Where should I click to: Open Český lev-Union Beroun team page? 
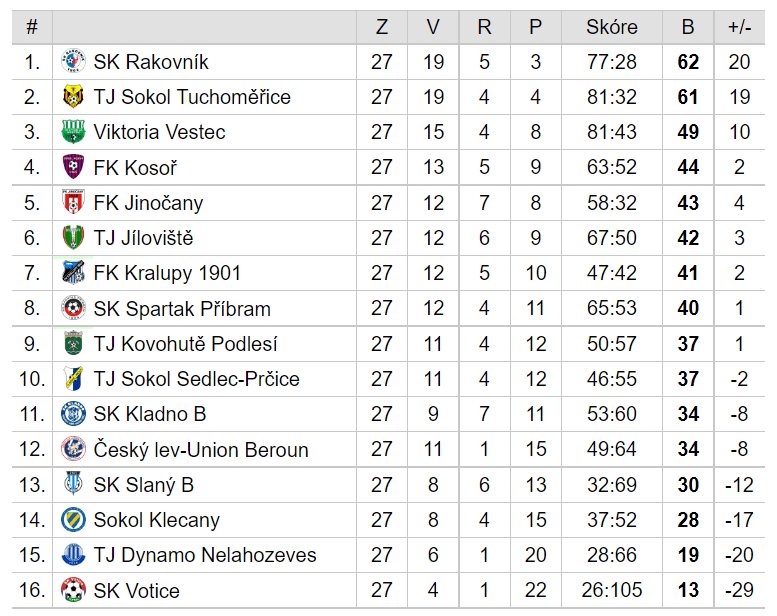pyautogui.click(x=201, y=450)
